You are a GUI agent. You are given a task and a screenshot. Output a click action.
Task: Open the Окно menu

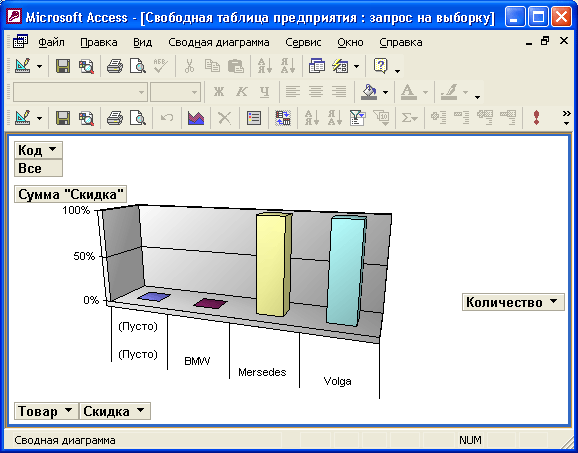click(350, 42)
